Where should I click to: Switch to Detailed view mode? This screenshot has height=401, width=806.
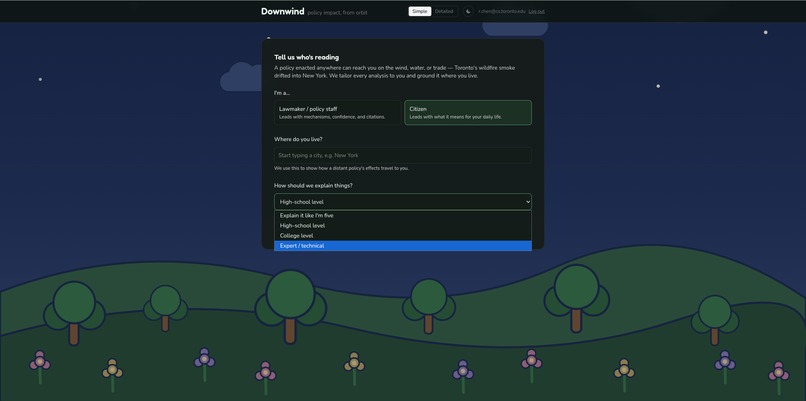[444, 11]
